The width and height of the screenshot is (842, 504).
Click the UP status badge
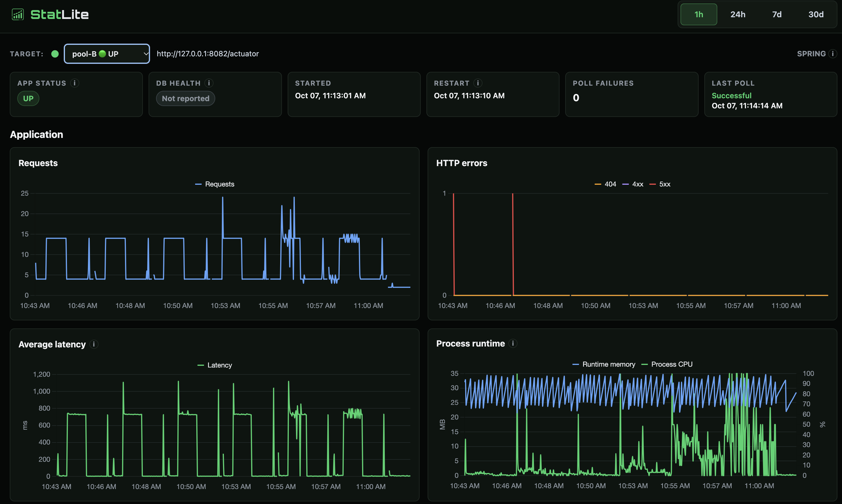28,99
